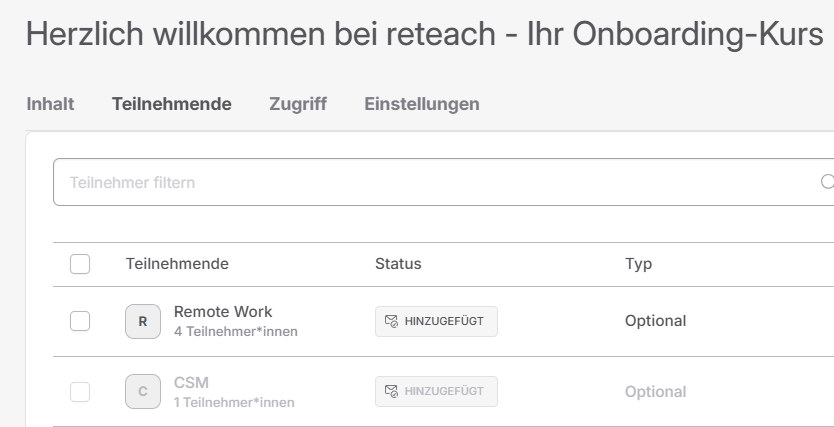Click the Typ column header
This screenshot has width=834, height=427.
coord(638,264)
